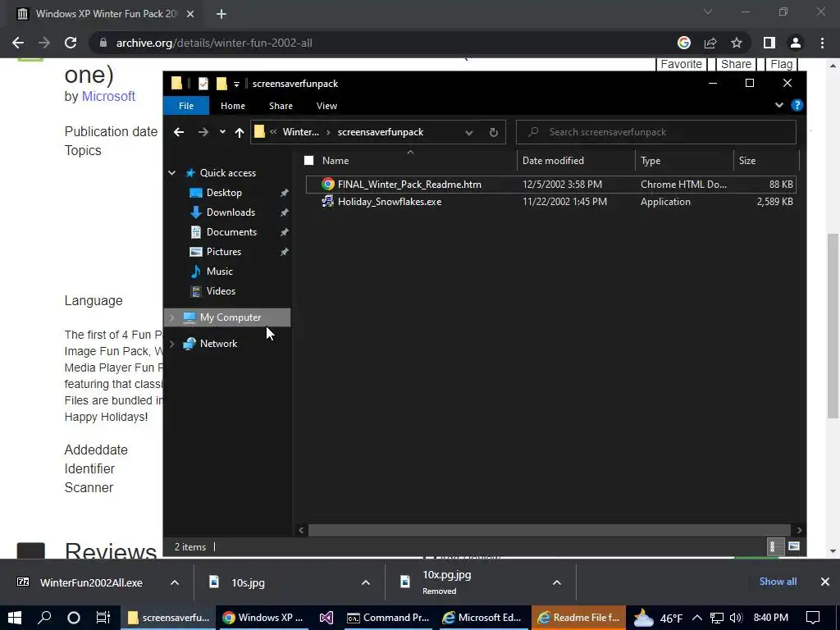840x630 pixels.
Task: Open WinterFun2002All.exe download options arrow
Action: pos(175,582)
